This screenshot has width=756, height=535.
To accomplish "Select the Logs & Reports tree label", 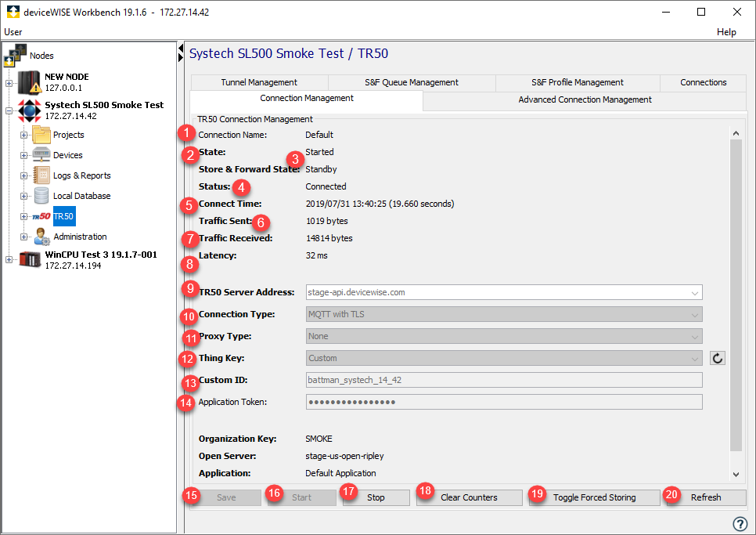I will (82, 175).
